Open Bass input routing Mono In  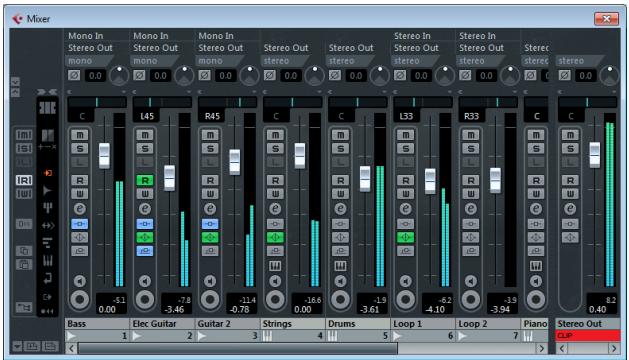85,36
